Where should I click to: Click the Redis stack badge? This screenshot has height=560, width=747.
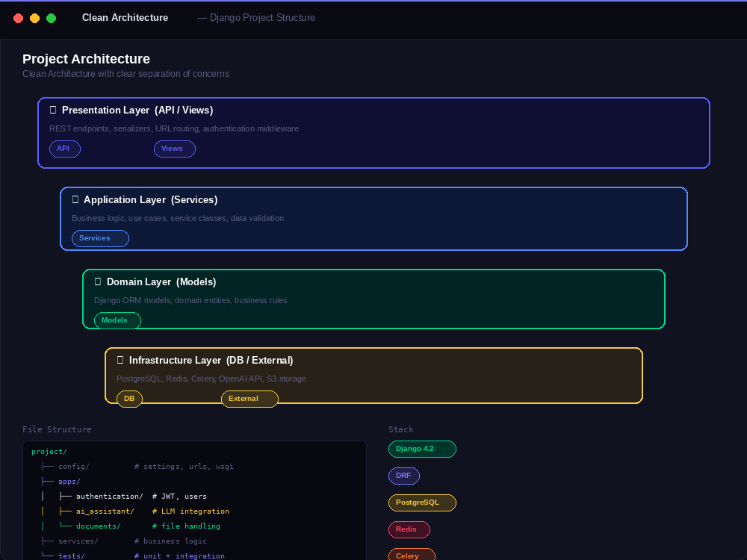pos(409,529)
